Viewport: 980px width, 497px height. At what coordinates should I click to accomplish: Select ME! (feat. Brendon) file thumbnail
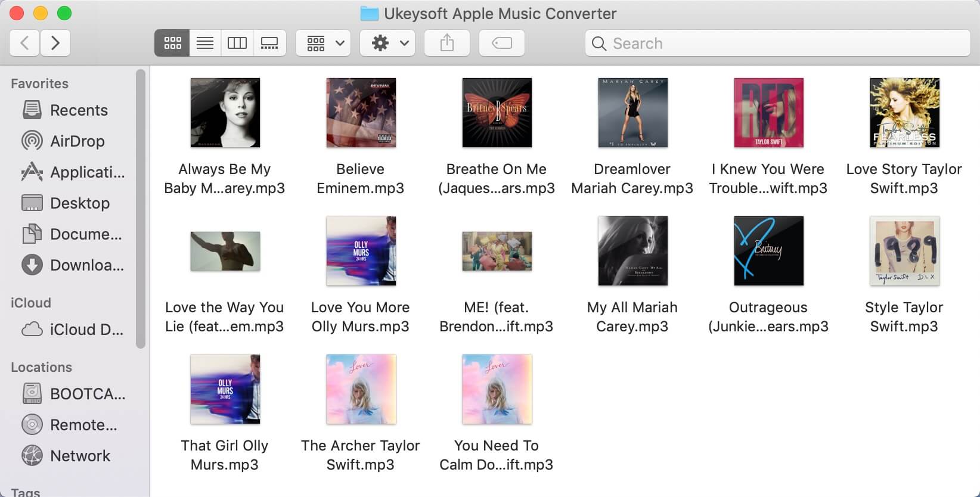497,251
